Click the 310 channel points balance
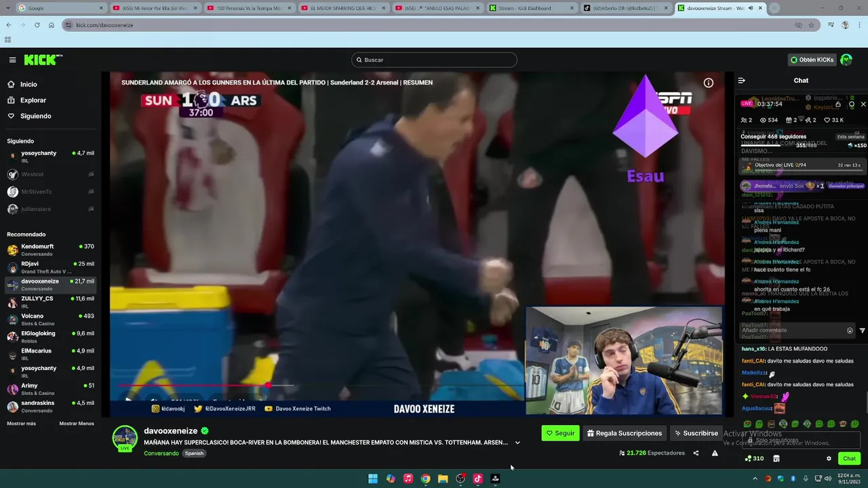Viewport: 868px width, 488px height. (754, 459)
